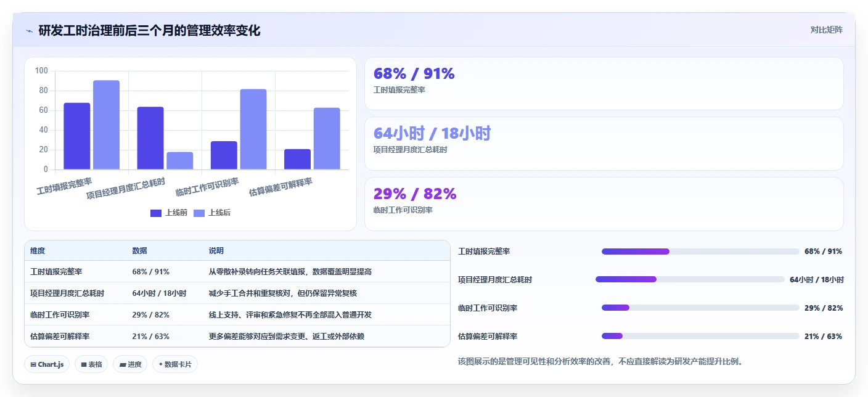Click the 数据 column header

pos(139,251)
